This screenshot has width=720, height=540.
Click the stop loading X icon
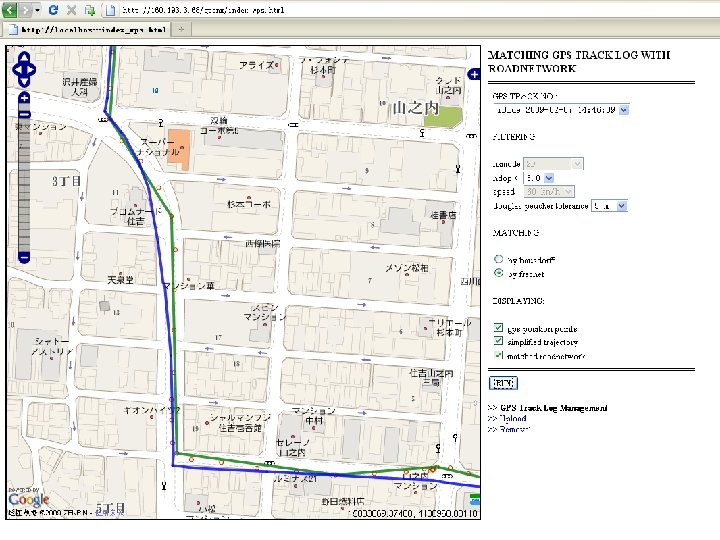[x=72, y=10]
